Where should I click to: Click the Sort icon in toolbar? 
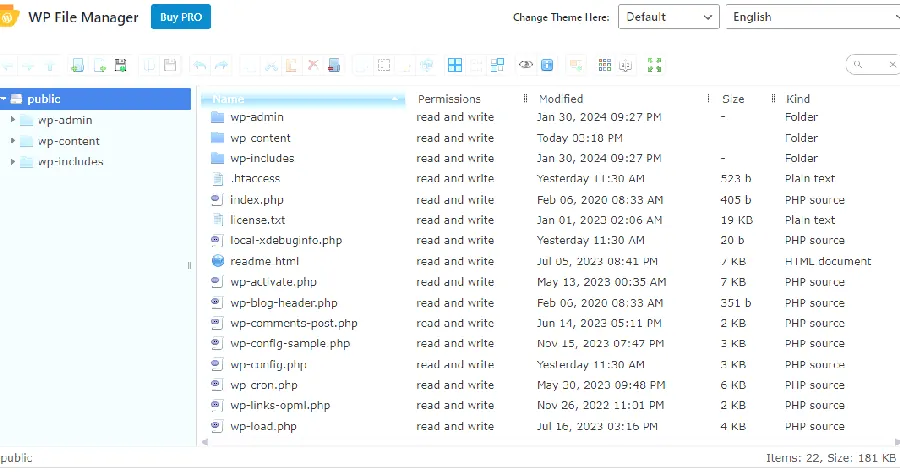[625, 65]
